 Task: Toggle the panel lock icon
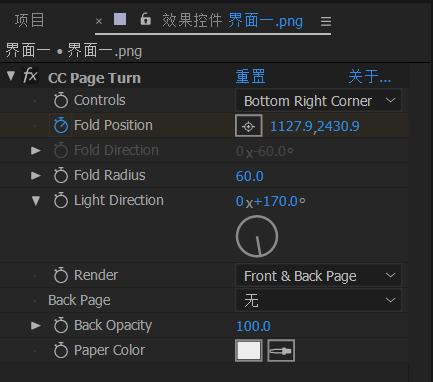tap(145, 19)
